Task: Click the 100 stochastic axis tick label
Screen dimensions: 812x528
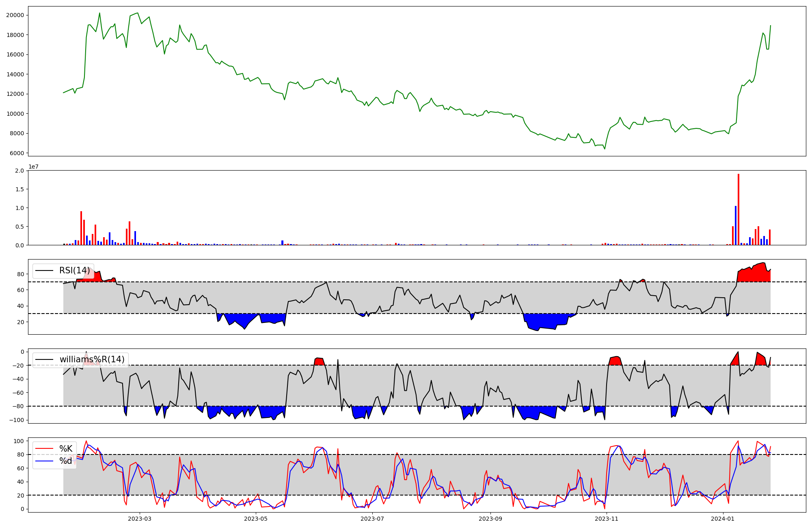Action: point(19,441)
